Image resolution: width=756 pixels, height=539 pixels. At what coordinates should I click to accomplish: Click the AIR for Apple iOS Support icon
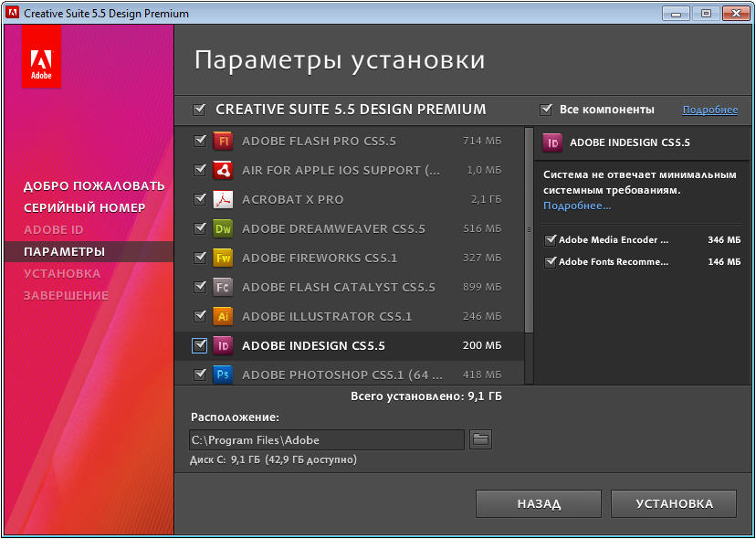[224, 170]
